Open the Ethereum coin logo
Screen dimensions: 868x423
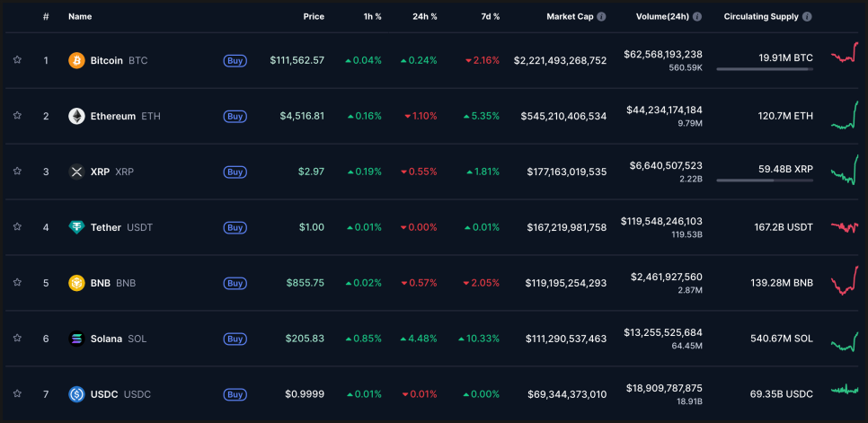click(76, 116)
